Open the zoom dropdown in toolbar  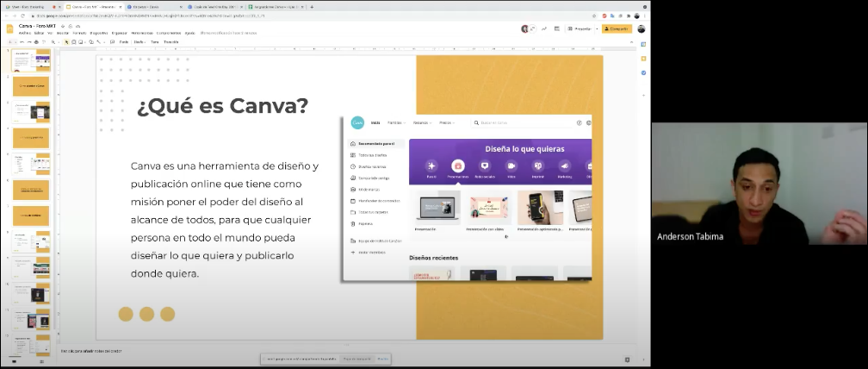tap(54, 41)
